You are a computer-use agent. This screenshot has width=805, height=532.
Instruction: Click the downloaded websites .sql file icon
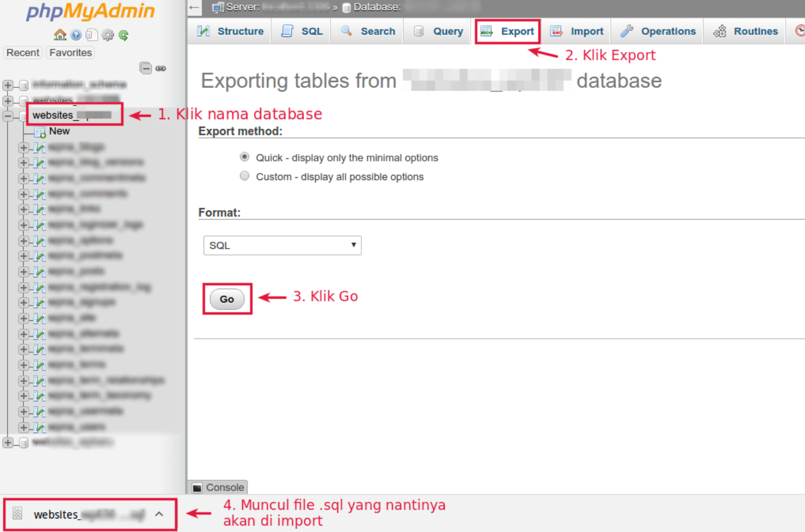[x=18, y=514]
